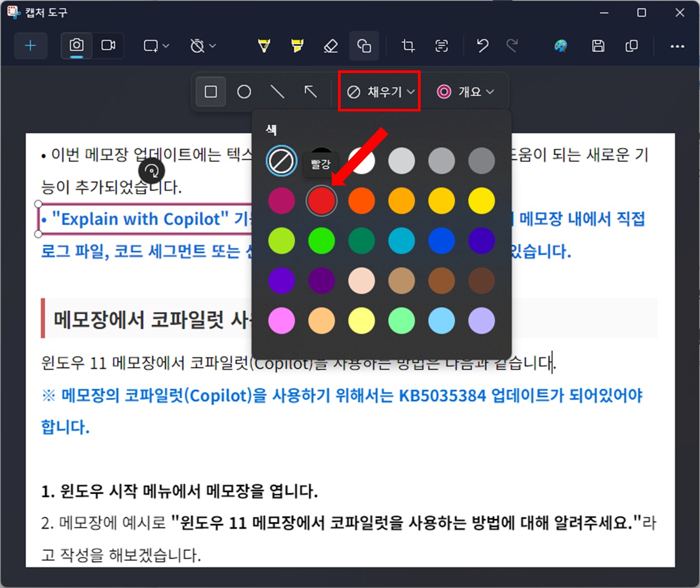Click the top-left corner handle of the selected shape
The height and width of the screenshot is (588, 700).
[x=38, y=204]
